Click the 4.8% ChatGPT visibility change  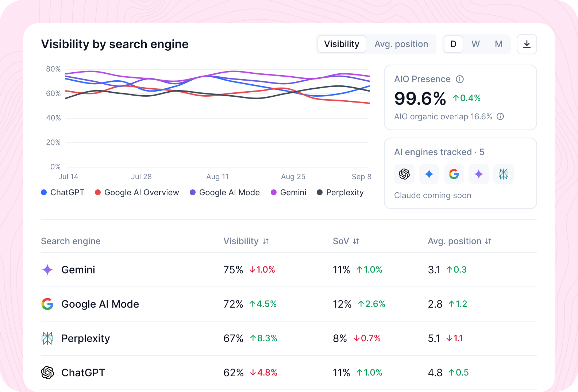tap(264, 373)
